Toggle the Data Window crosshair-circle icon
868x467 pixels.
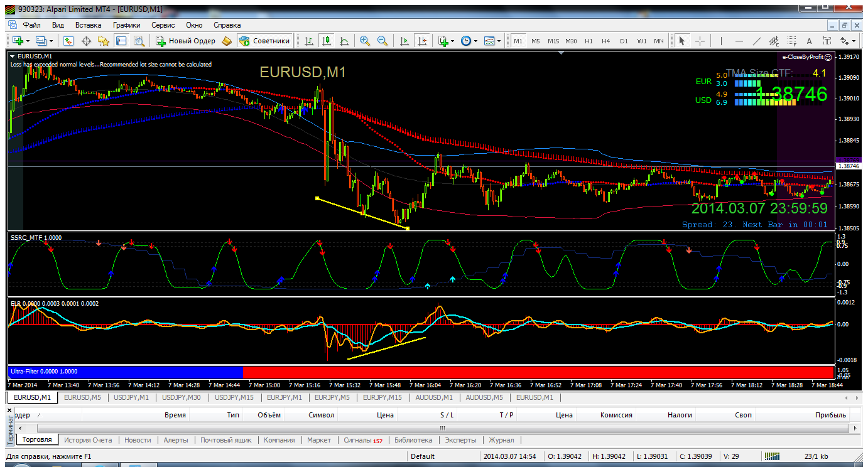coord(86,41)
